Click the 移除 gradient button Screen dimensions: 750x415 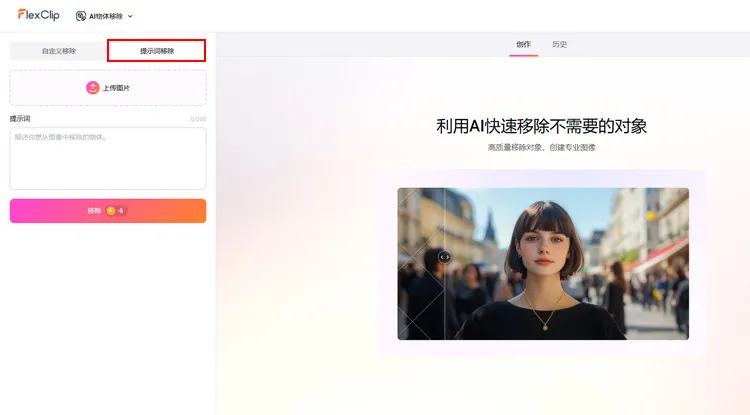pos(108,211)
